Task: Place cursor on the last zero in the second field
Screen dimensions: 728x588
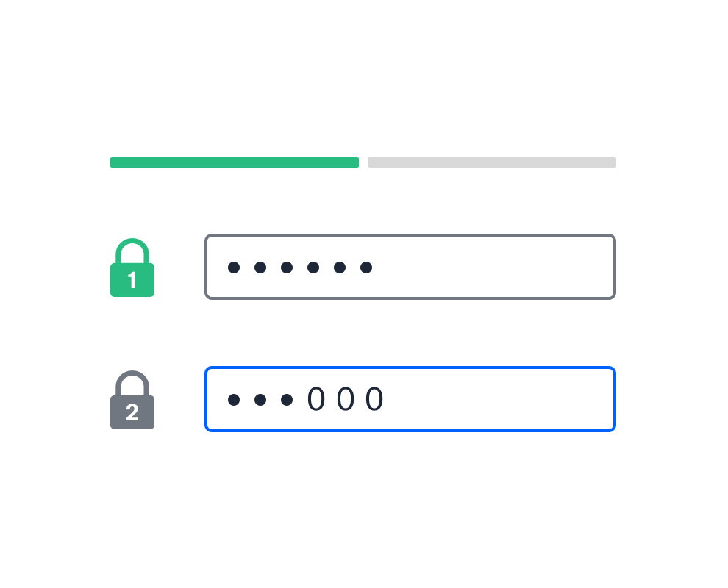Action: 374,399
